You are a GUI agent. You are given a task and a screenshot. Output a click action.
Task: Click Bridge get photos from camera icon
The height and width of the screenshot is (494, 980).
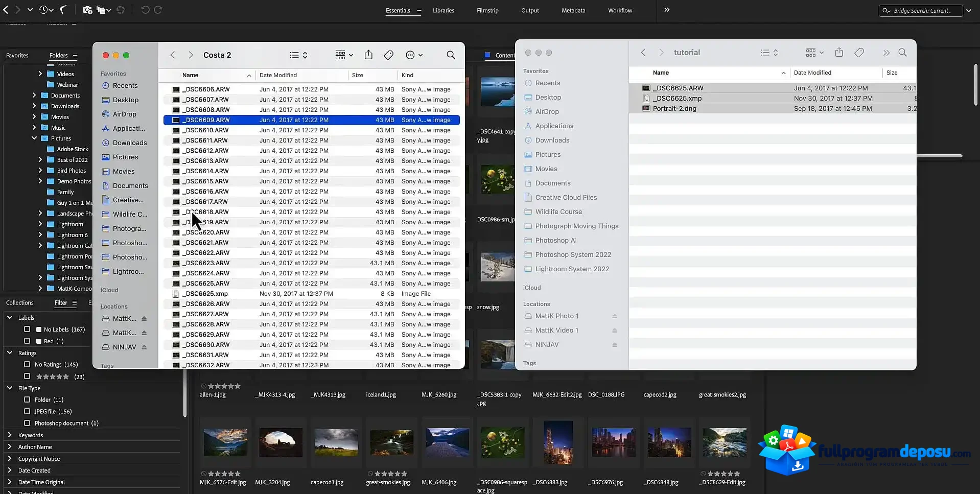point(87,10)
